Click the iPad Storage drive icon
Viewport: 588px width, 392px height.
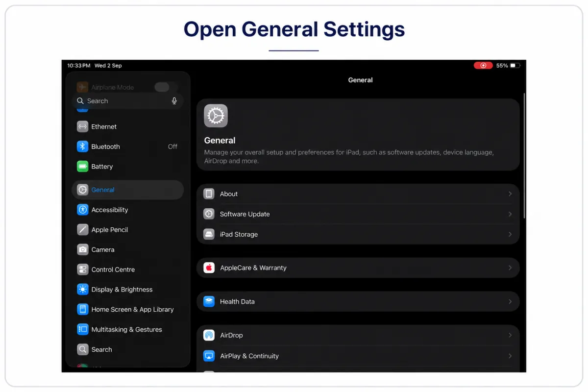[209, 234]
